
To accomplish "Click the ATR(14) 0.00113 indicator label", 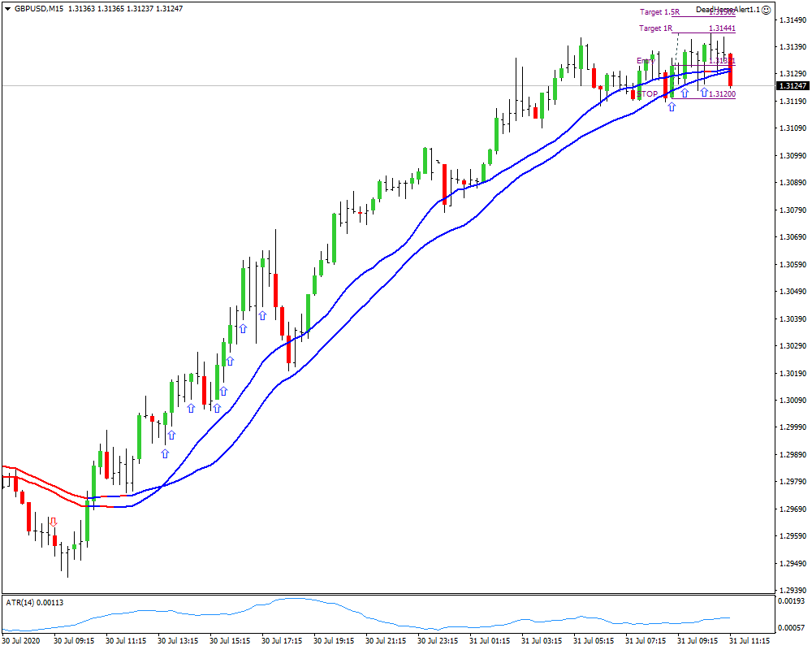I will (x=35, y=602).
